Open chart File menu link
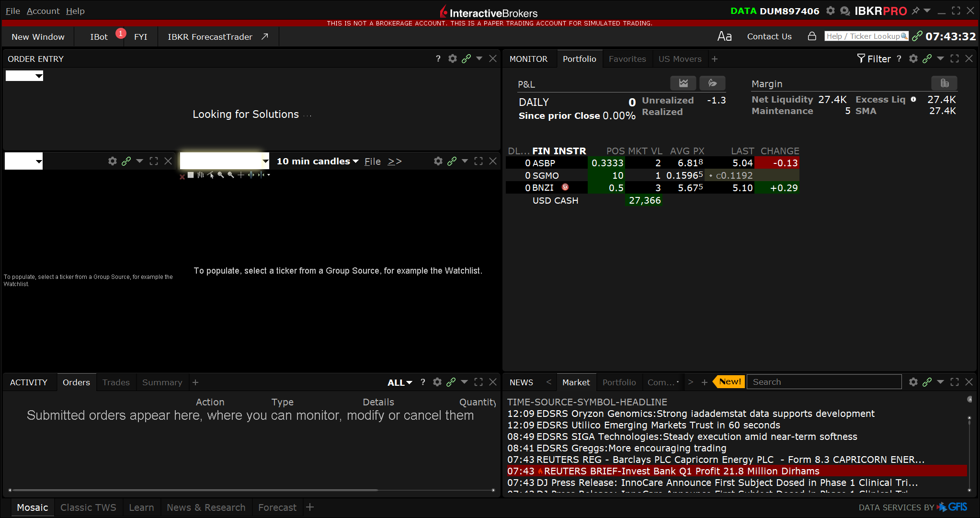Image resolution: width=980 pixels, height=518 pixels. coord(372,161)
